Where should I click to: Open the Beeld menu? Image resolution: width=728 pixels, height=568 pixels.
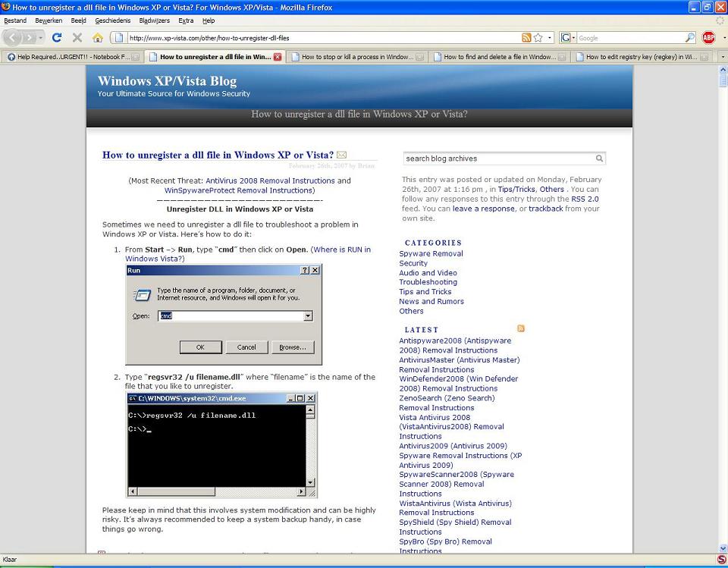[78, 20]
